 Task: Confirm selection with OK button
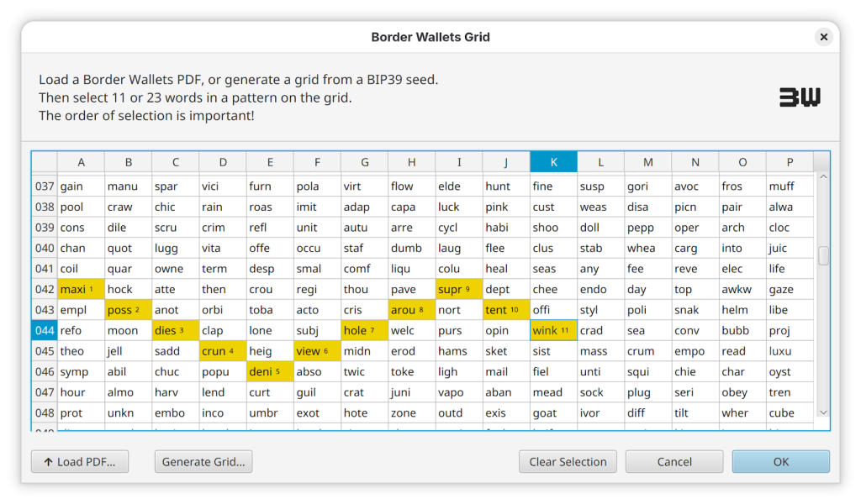pos(780,462)
